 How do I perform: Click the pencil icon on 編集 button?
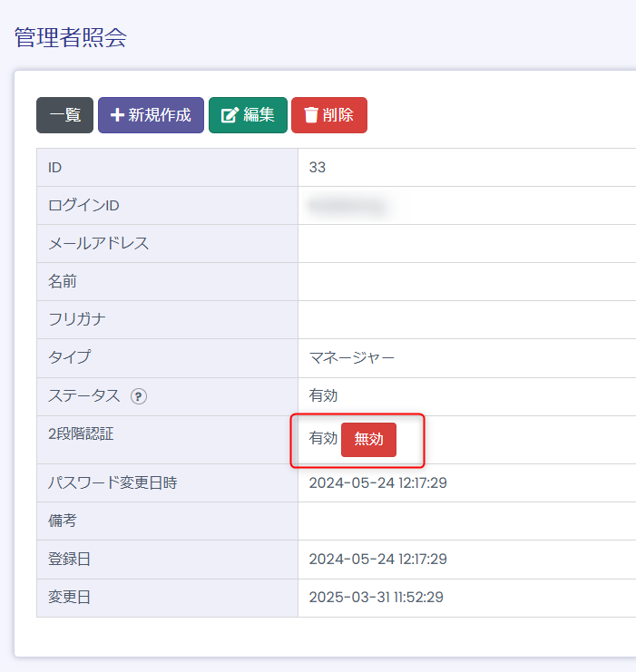(230, 115)
